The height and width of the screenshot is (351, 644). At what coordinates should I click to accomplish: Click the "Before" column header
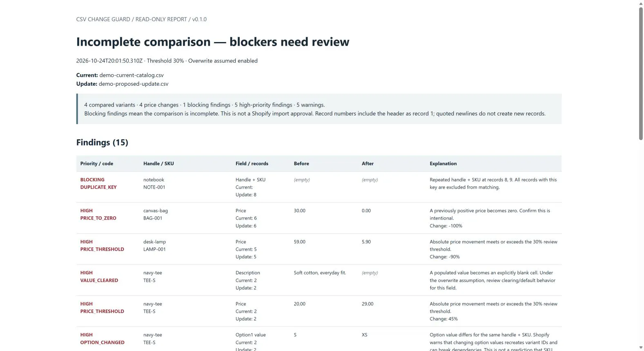click(x=301, y=164)
